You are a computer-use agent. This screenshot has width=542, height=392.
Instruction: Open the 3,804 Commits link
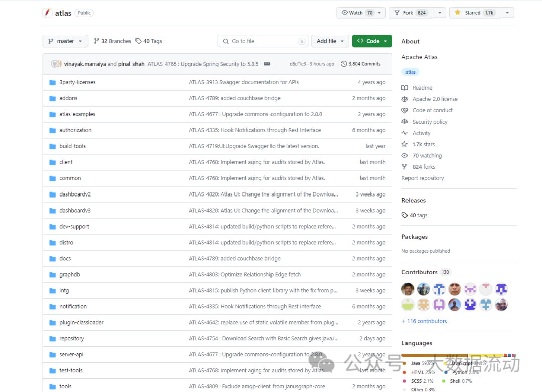click(x=361, y=64)
